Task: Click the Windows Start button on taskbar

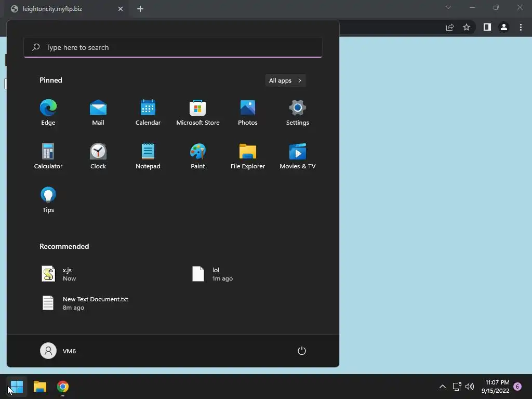Action: click(17, 387)
